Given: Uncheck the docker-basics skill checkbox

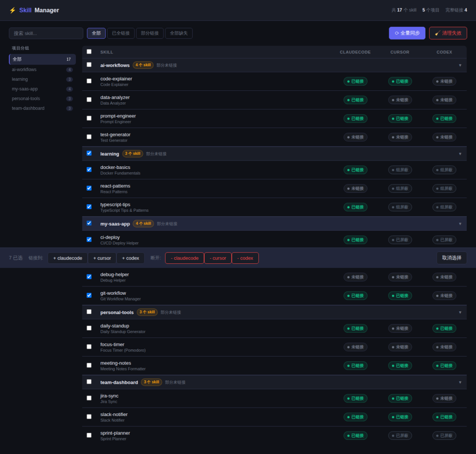Looking at the screenshot, I should pyautogui.click(x=89, y=169).
